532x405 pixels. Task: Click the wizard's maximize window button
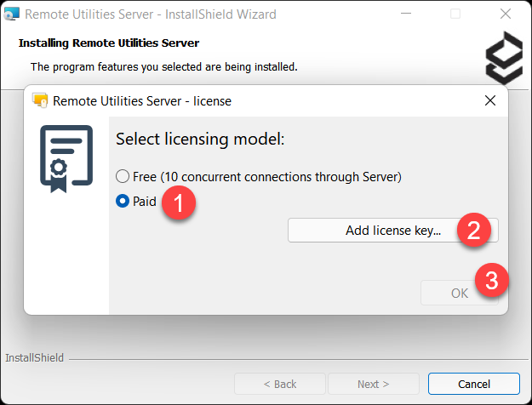pyautogui.click(x=455, y=14)
